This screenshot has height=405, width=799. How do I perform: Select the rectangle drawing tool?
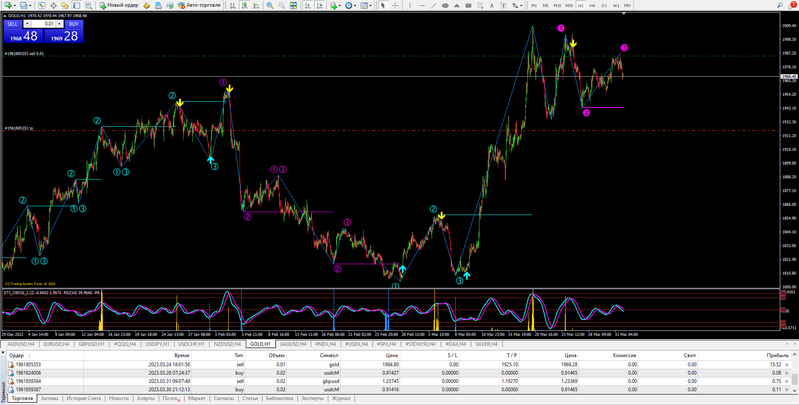pos(468,6)
